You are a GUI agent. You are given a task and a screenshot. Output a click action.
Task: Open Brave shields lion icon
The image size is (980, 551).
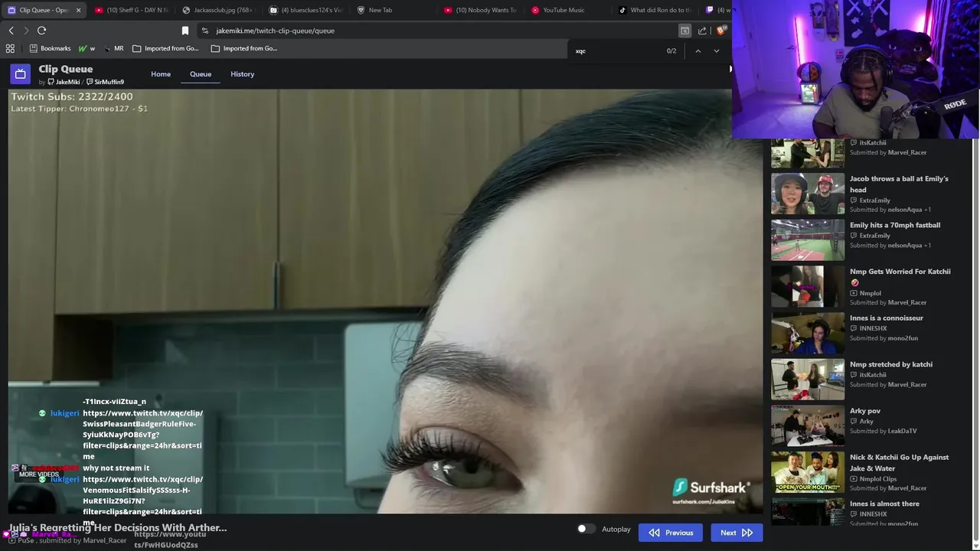(720, 31)
